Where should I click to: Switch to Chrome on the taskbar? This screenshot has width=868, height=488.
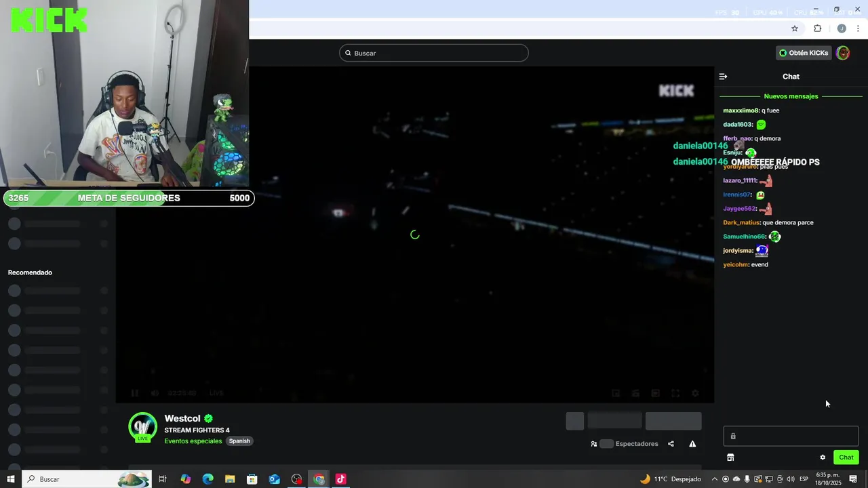click(319, 479)
